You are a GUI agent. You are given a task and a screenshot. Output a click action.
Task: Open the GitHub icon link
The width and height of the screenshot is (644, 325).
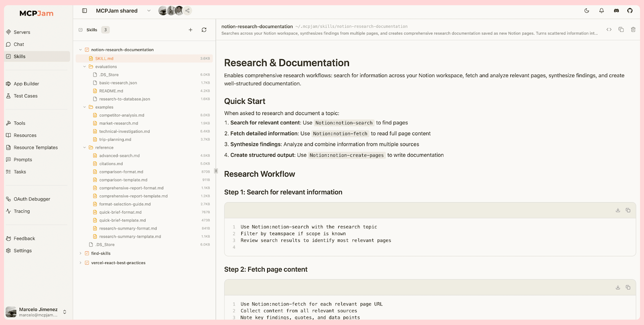[630, 11]
